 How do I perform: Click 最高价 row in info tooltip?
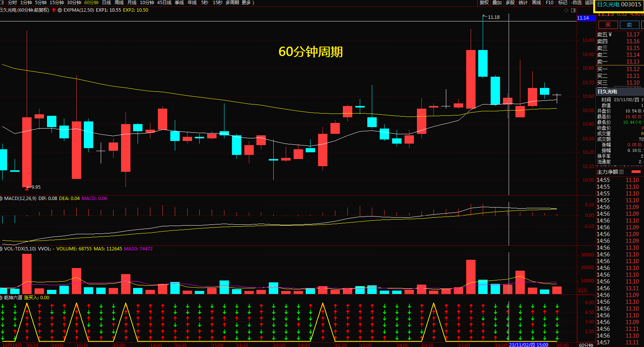pyautogui.click(x=620, y=117)
